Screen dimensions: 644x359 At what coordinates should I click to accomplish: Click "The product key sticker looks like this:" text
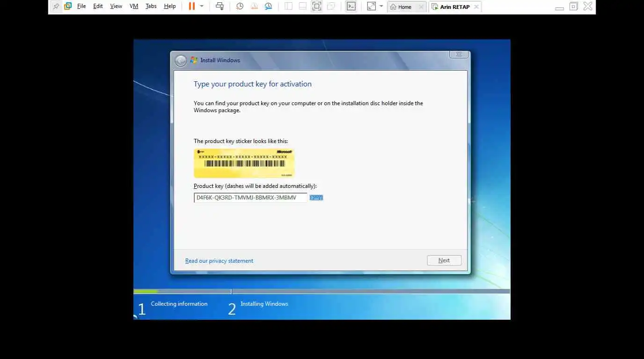tap(241, 141)
